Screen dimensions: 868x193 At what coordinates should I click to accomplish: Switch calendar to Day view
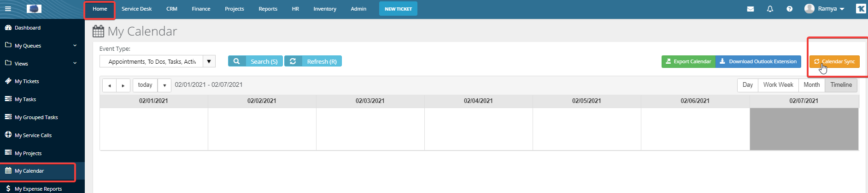pos(747,85)
